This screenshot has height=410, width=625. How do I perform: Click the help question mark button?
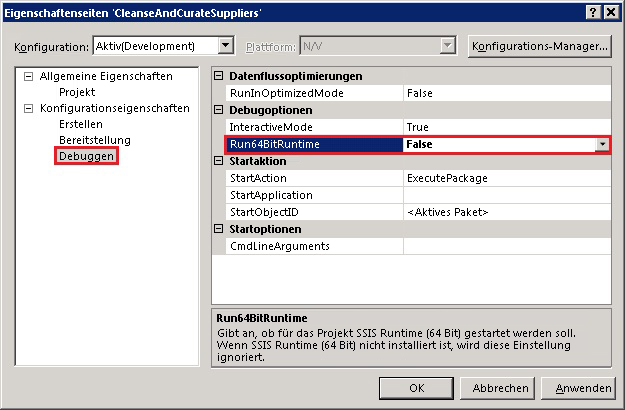(x=593, y=12)
